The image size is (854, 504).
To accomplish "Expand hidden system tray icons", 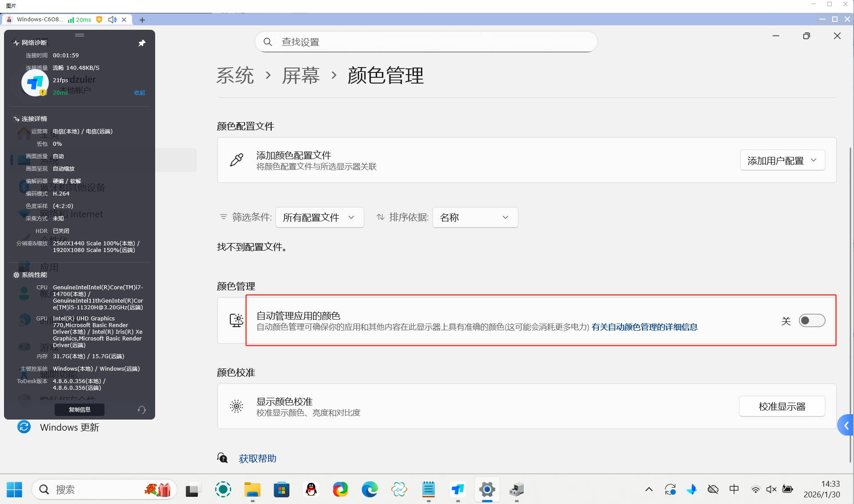I will click(649, 489).
